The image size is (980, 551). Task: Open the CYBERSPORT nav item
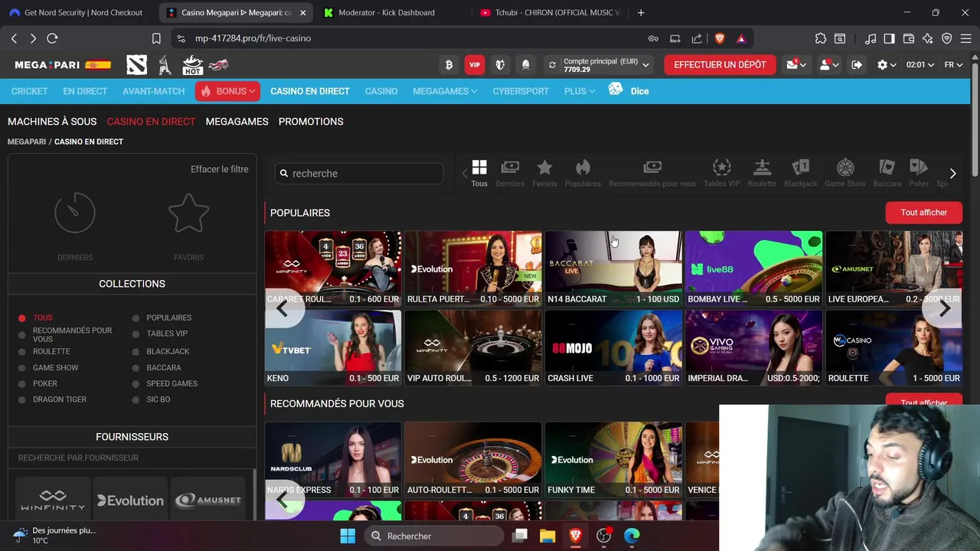[x=521, y=91]
